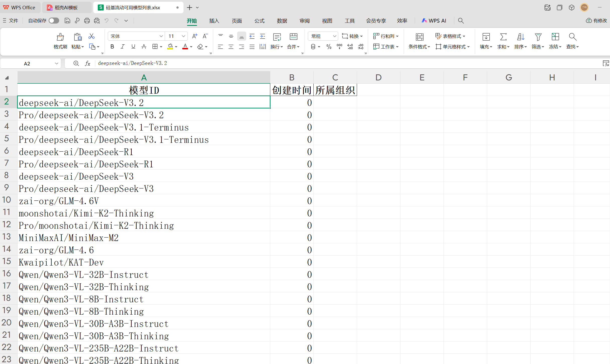Toggle Bold formatting
This screenshot has height=364, width=610.
[112, 47]
